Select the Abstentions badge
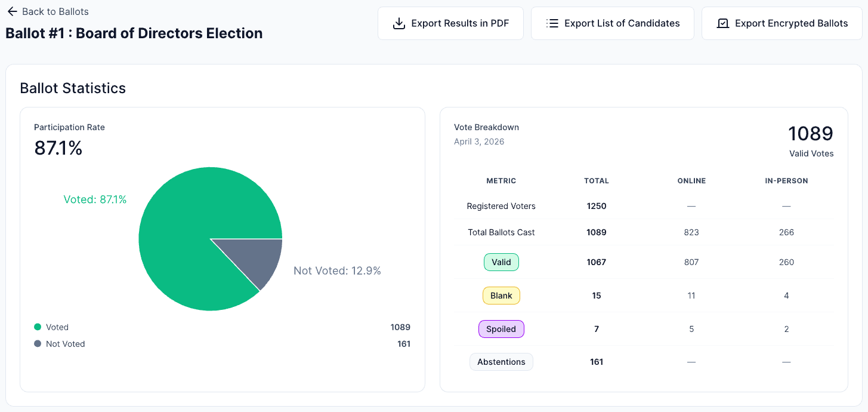 pos(501,362)
